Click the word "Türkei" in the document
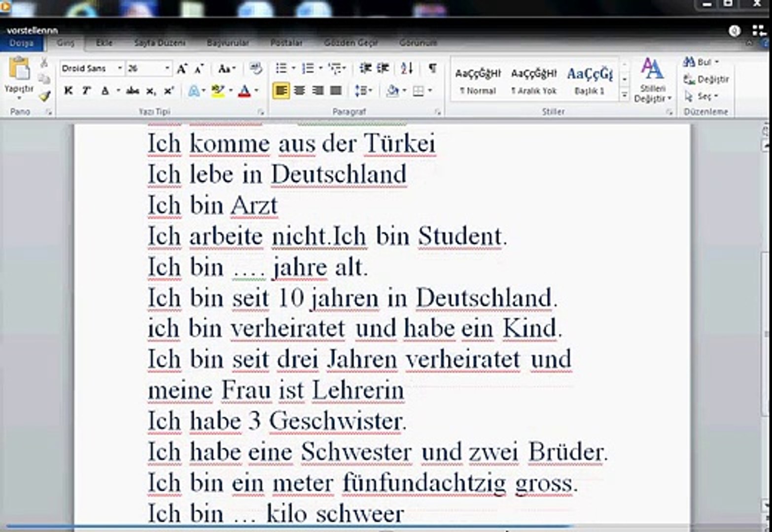Screen dimensions: 772x532 click(x=400, y=144)
